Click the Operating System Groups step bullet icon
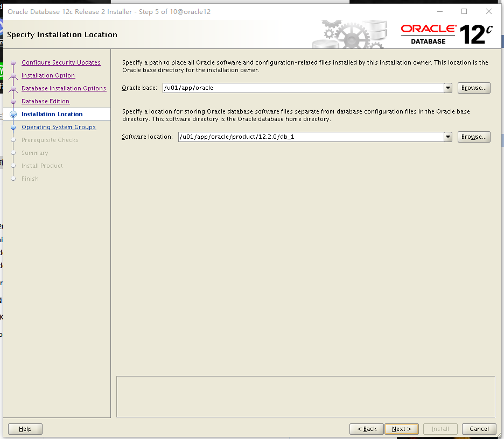Viewport: 504px width, 439px height. click(x=13, y=127)
